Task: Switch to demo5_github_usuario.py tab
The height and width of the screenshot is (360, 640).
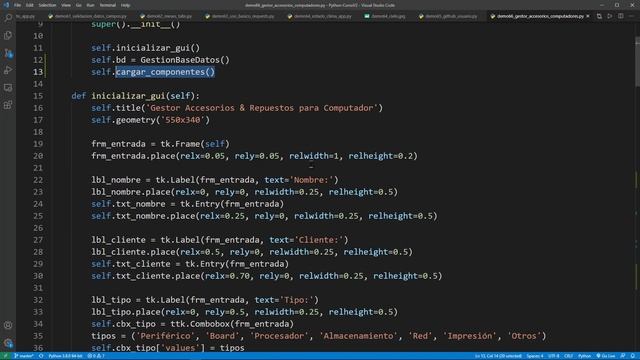Action: click(448, 16)
